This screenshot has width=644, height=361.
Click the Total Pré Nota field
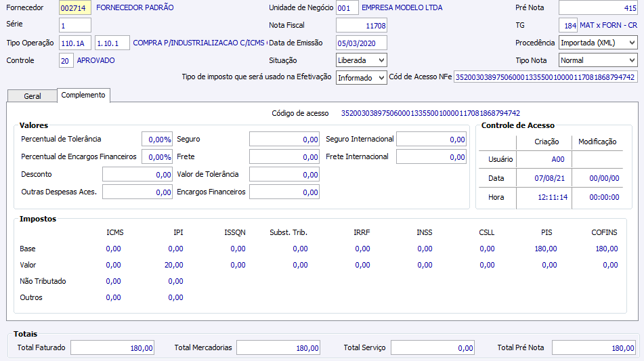(594, 348)
